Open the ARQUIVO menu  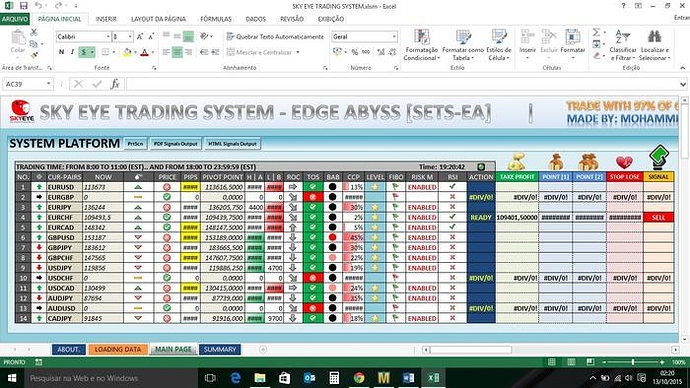click(x=15, y=19)
